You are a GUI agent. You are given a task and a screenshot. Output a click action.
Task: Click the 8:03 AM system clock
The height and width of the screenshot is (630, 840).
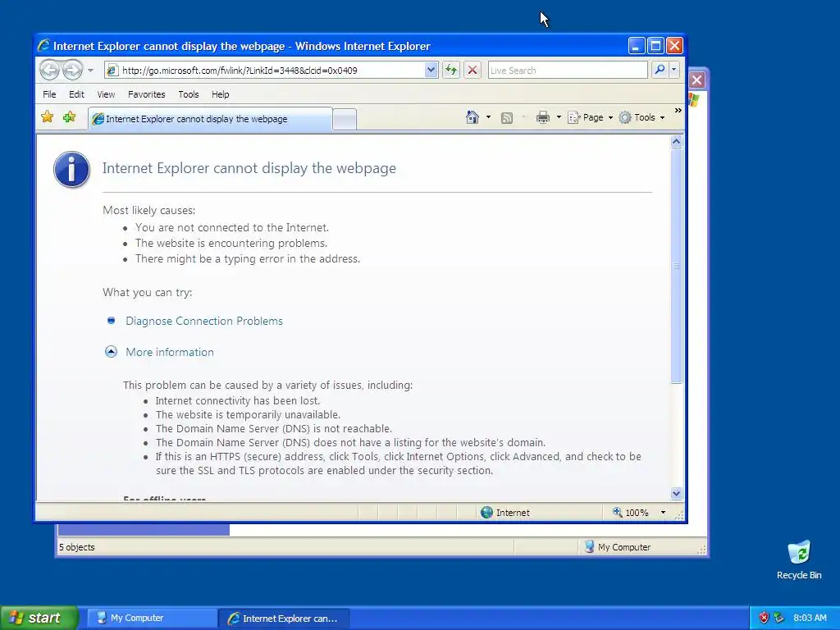pos(810,618)
